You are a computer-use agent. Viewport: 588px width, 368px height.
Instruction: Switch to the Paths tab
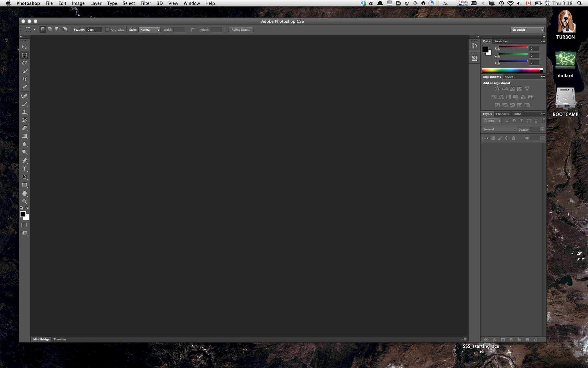click(517, 114)
